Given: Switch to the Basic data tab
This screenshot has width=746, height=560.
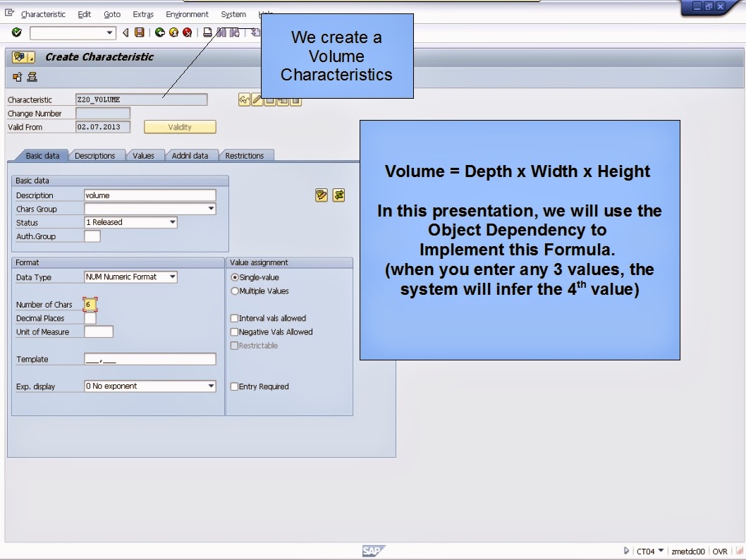Looking at the screenshot, I should coord(42,156).
